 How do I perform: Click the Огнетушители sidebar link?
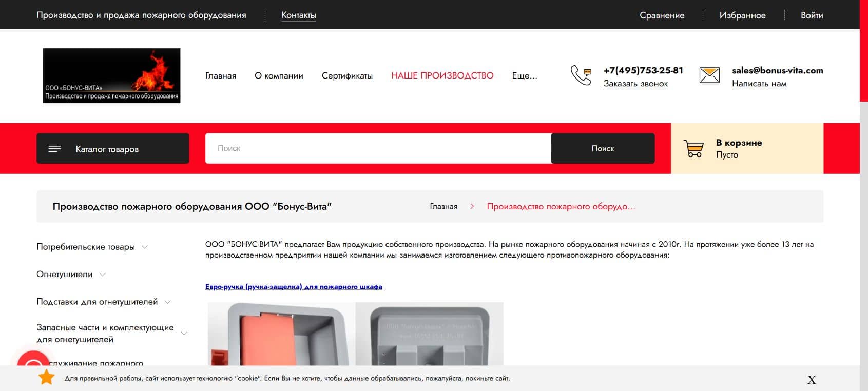(x=65, y=275)
